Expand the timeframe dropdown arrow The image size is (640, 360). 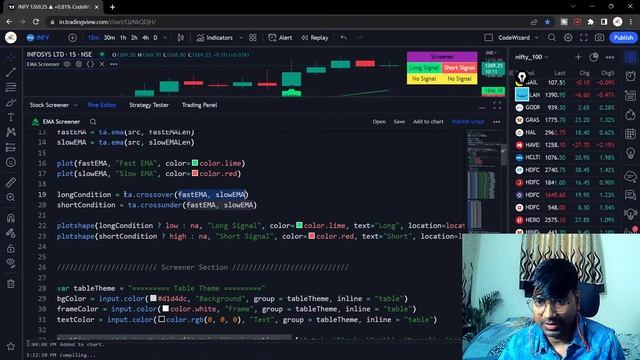[165, 38]
